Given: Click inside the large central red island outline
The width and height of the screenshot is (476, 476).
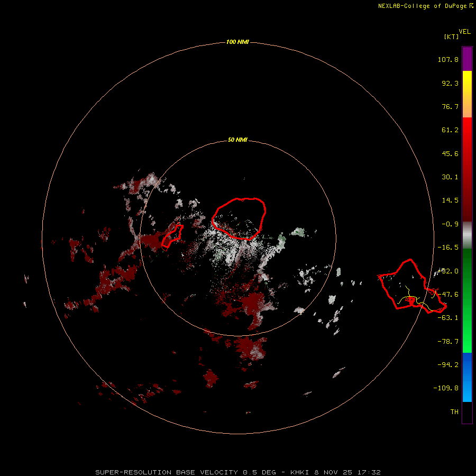Looking at the screenshot, I should 239,218.
